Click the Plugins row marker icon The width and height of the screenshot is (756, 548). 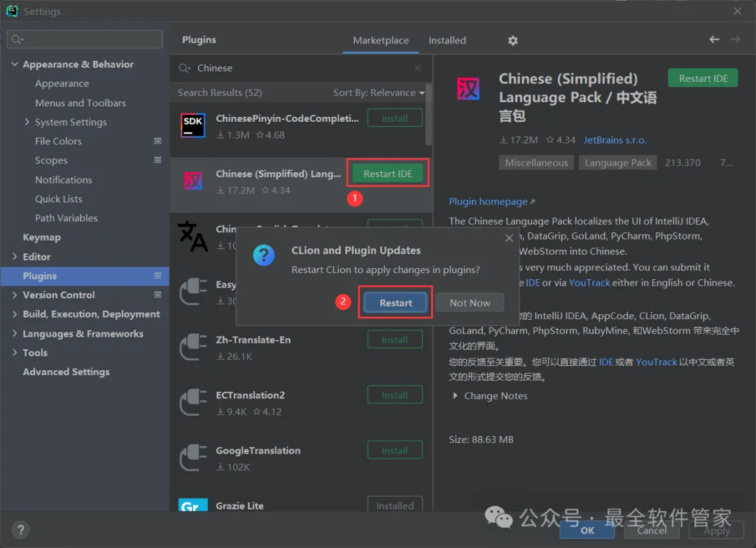[x=157, y=276]
